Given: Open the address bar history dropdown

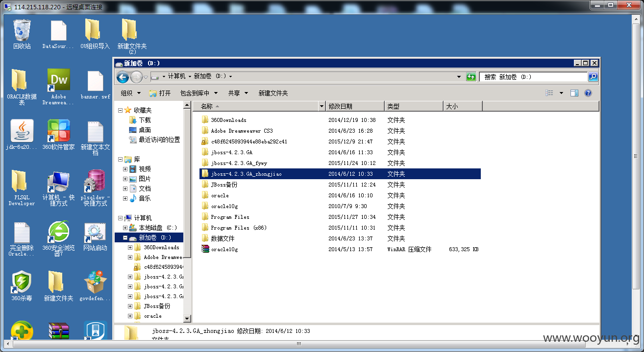Looking at the screenshot, I should (x=459, y=77).
